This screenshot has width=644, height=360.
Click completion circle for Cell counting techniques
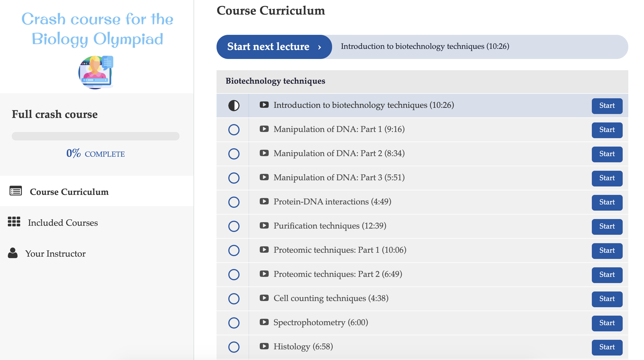(x=234, y=299)
